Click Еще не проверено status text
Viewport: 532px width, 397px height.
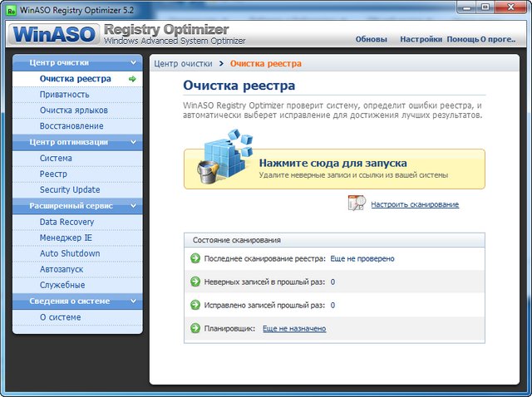pos(362,258)
